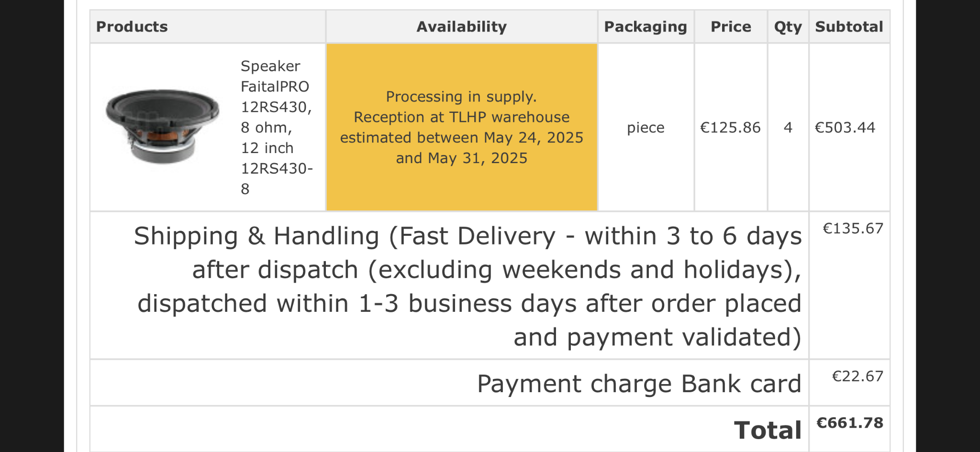Click the Qty column header
The image size is (980, 452).
[788, 27]
